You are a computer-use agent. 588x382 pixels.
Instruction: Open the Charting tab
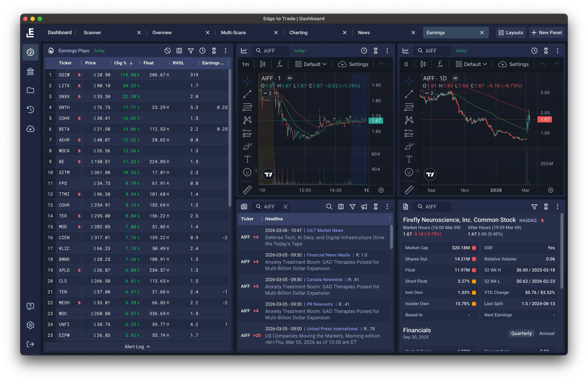298,33
